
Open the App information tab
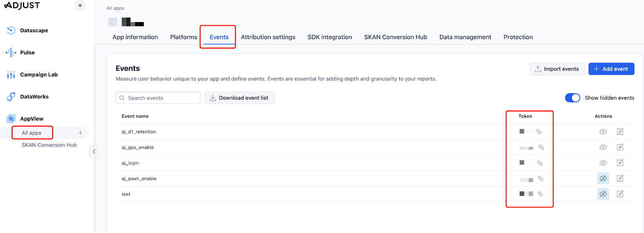point(135,37)
